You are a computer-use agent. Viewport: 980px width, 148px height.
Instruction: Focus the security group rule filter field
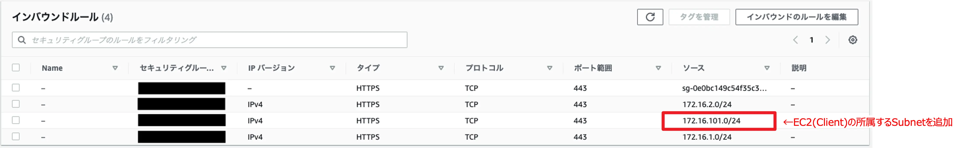pos(210,40)
